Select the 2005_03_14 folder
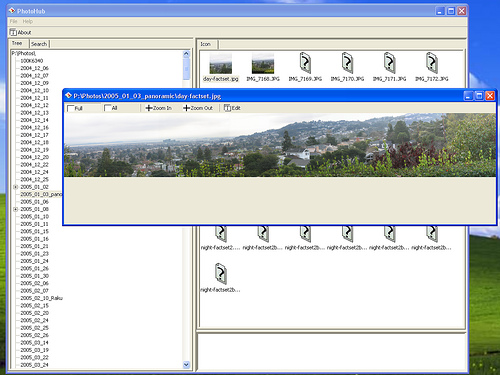 point(34,343)
